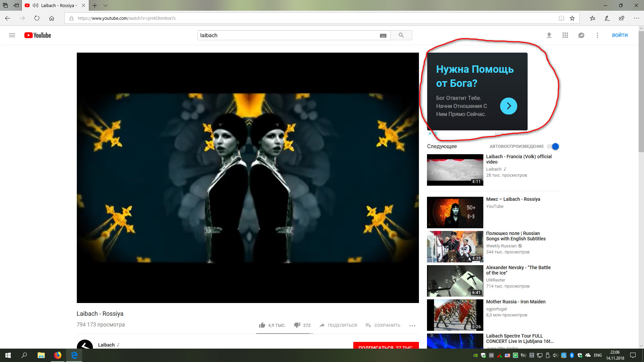Screen dimensions: 644x362
Task: Switch ENG input language indicator
Action: (x=598, y=355)
